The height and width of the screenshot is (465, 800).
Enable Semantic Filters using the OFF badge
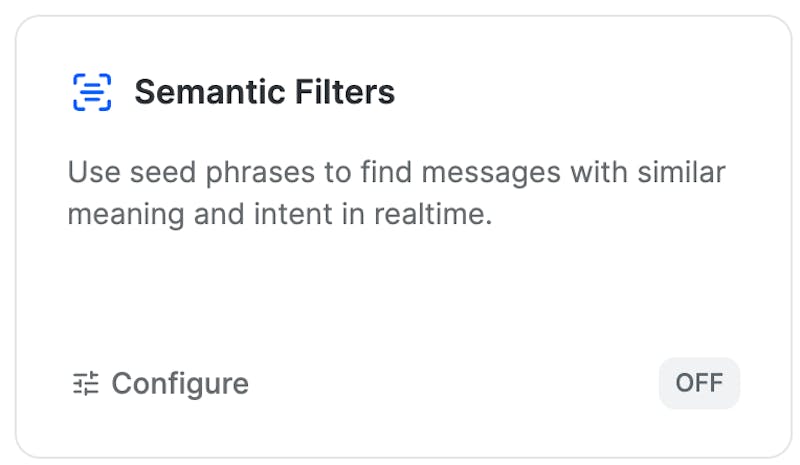tap(698, 383)
